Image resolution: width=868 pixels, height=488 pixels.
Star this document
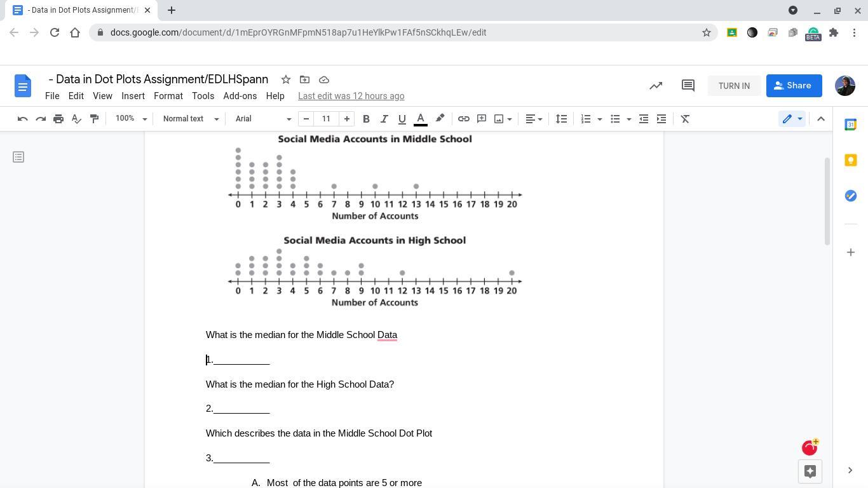tap(286, 79)
